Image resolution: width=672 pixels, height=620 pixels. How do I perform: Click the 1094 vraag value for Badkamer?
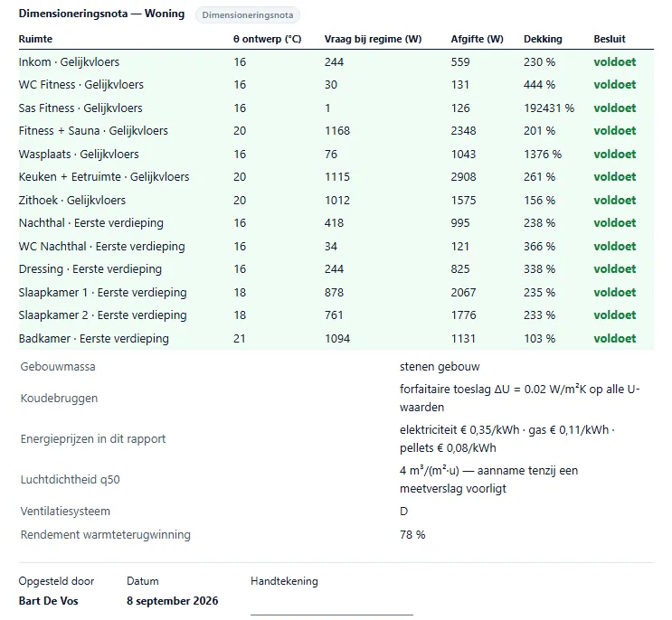337,339
